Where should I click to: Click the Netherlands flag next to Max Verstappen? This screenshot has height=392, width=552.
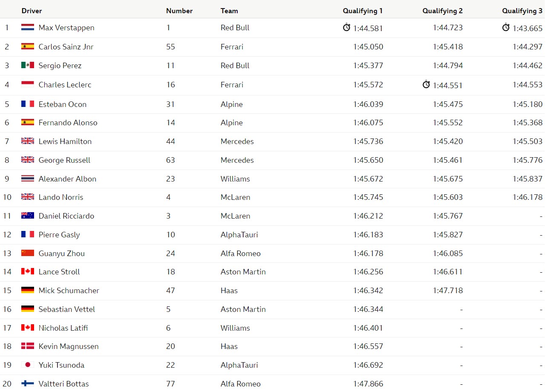click(x=28, y=28)
